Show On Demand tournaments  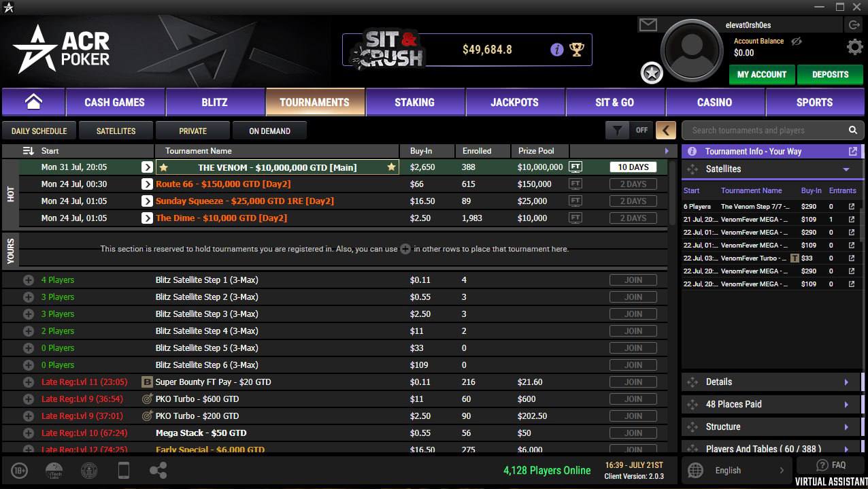(x=269, y=131)
